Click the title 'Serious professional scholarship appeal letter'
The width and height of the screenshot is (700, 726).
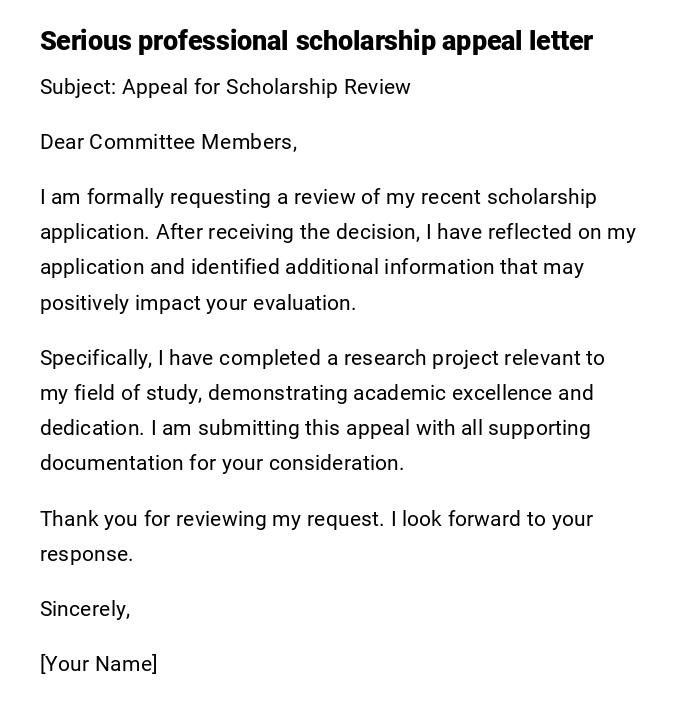coord(316,41)
